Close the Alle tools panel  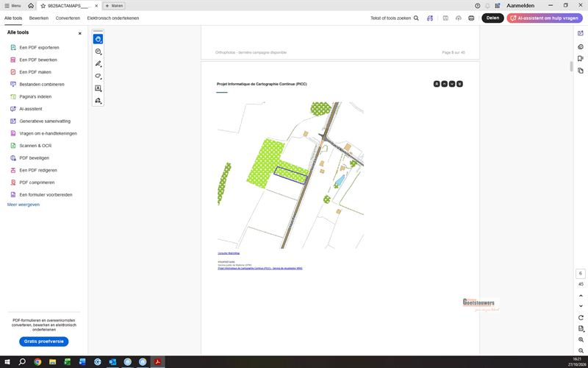point(79,33)
